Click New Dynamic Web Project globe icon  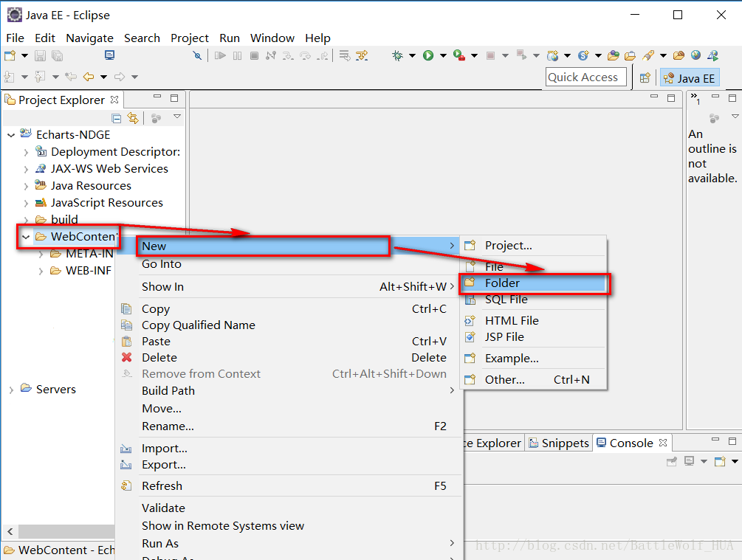552,56
